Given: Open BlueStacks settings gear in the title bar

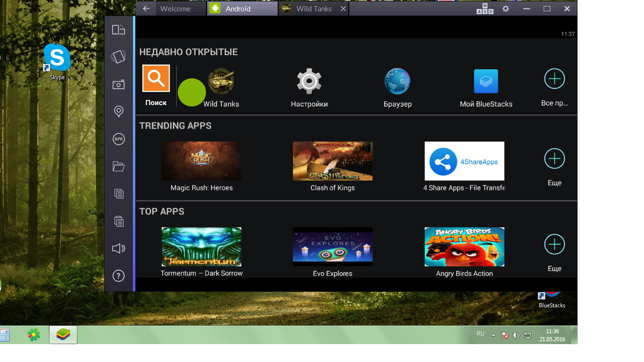Looking at the screenshot, I should (506, 8).
